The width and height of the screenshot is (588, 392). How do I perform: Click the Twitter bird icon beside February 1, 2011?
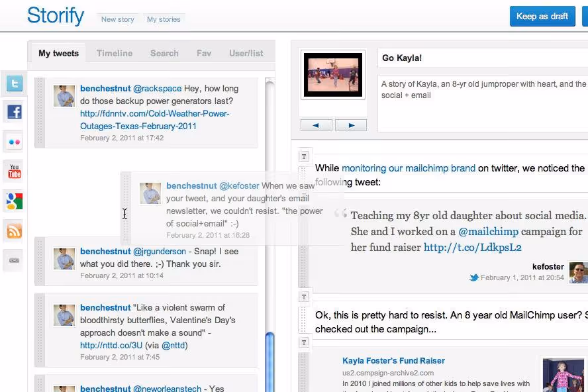pos(474,277)
